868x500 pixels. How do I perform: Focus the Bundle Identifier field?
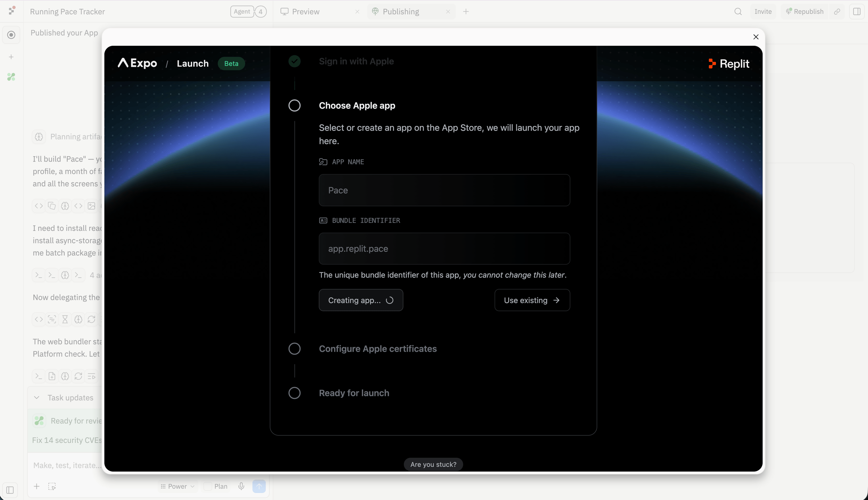[x=444, y=249]
